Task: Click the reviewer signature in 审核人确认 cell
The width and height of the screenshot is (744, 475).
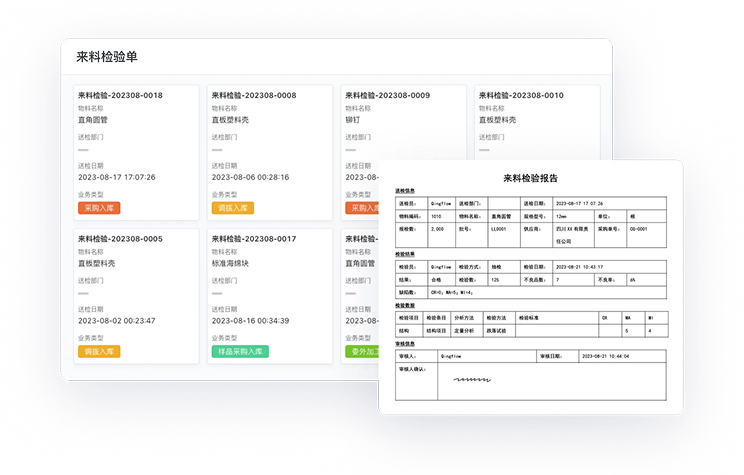Action: pos(472,380)
